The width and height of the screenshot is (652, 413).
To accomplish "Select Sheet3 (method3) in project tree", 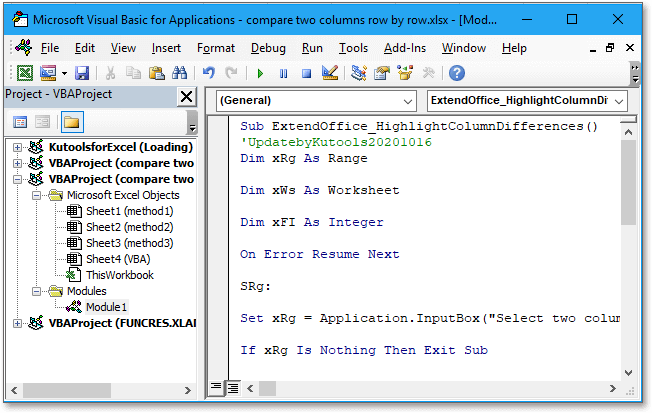I will (129, 243).
